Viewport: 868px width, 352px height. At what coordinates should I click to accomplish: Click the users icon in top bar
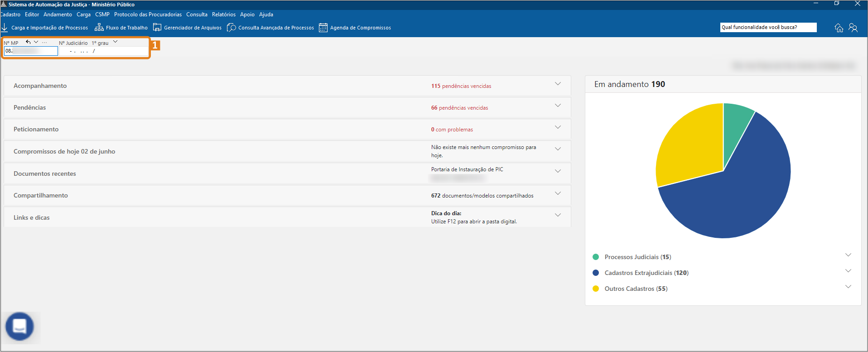(853, 28)
